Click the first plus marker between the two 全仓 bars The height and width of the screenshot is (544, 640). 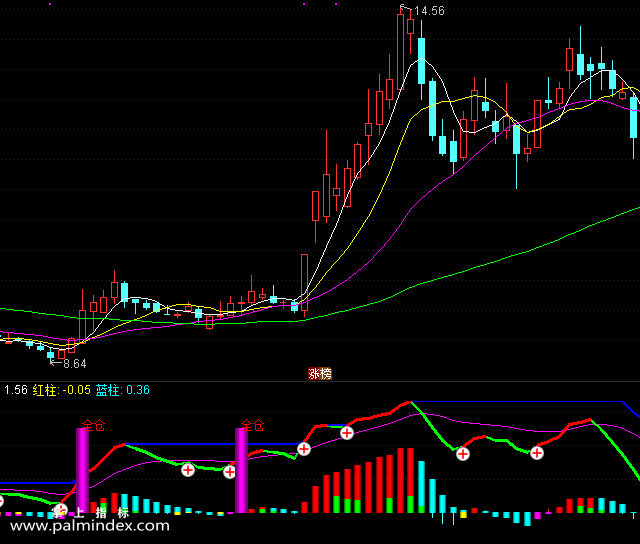point(188,470)
